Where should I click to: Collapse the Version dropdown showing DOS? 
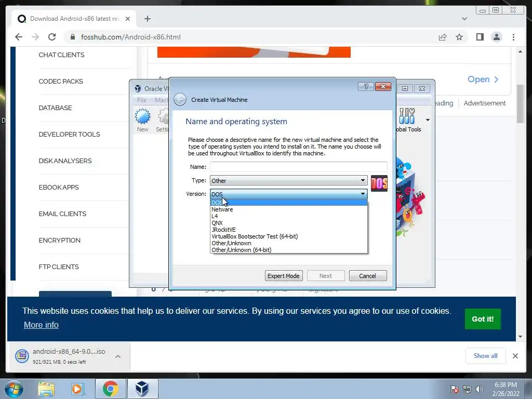[x=288, y=194]
